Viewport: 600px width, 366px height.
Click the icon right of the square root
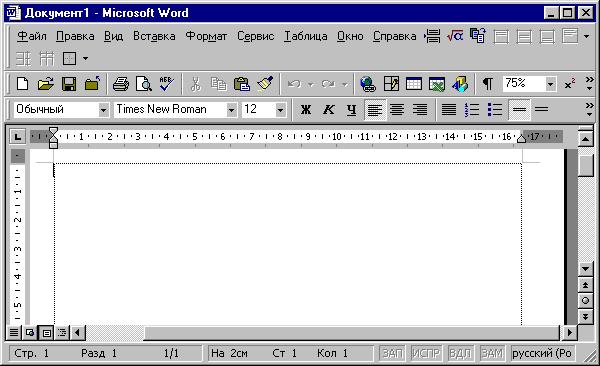point(478,36)
